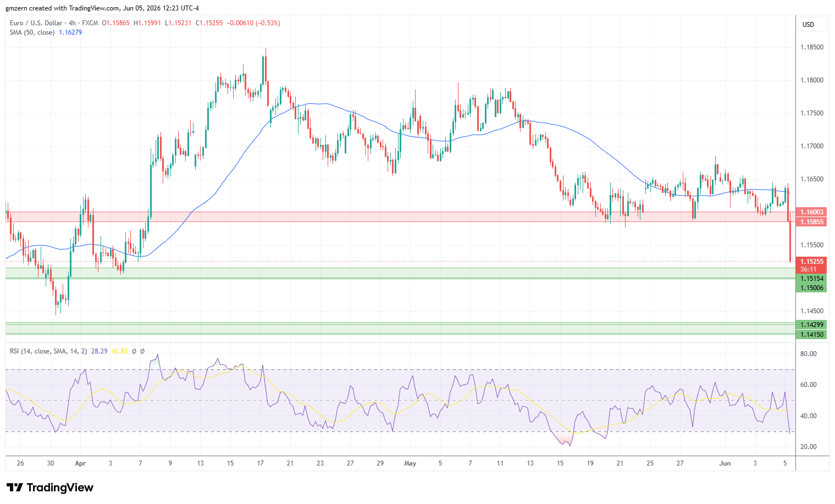This screenshot has height=504, width=835.
Task: Click the green 1.15154 price label
Action: coord(811,279)
